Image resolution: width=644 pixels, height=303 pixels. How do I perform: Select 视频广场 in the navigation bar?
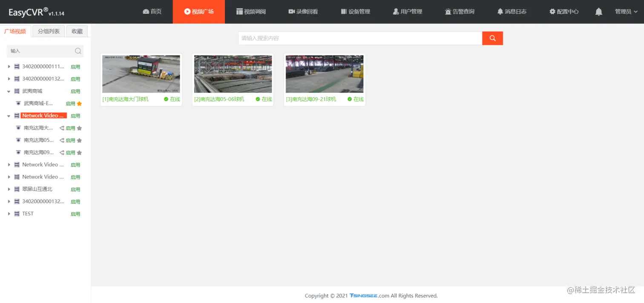pyautogui.click(x=199, y=12)
